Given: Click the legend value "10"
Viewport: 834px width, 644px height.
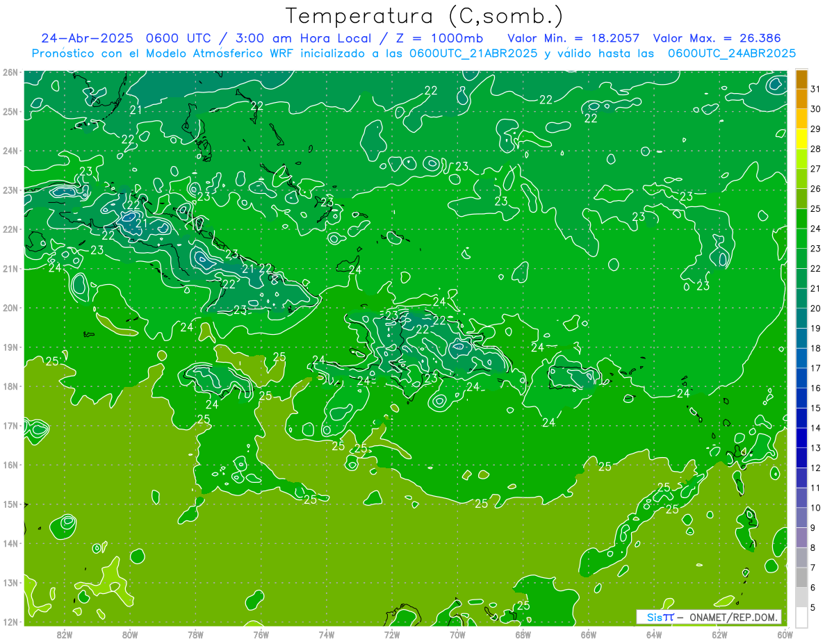Looking at the screenshot, I should click(815, 508).
